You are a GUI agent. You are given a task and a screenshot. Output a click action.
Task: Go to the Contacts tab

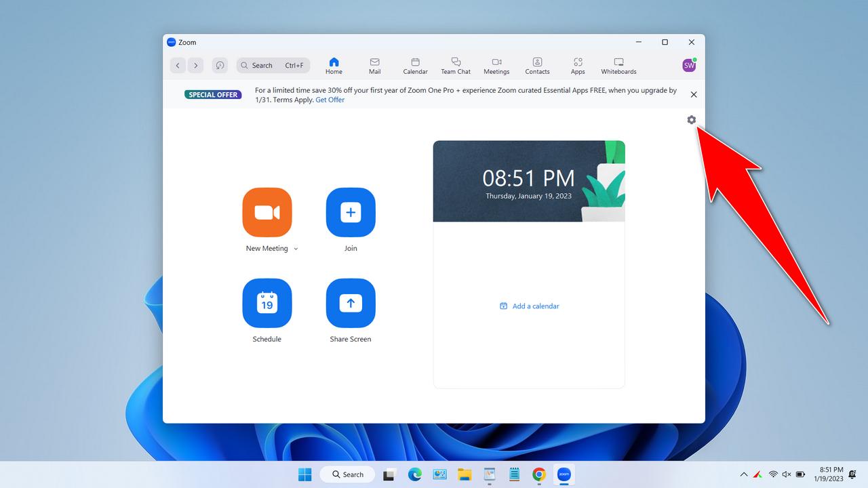(x=537, y=65)
